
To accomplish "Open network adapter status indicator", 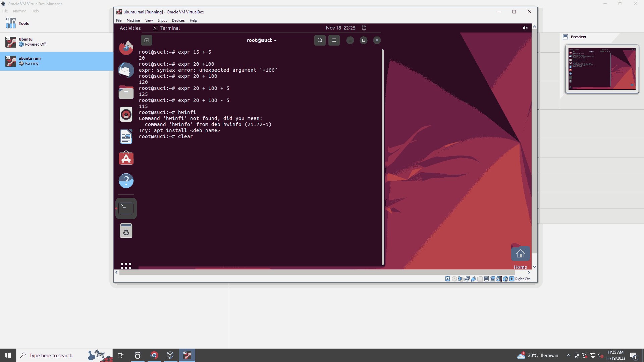I will 467,279.
